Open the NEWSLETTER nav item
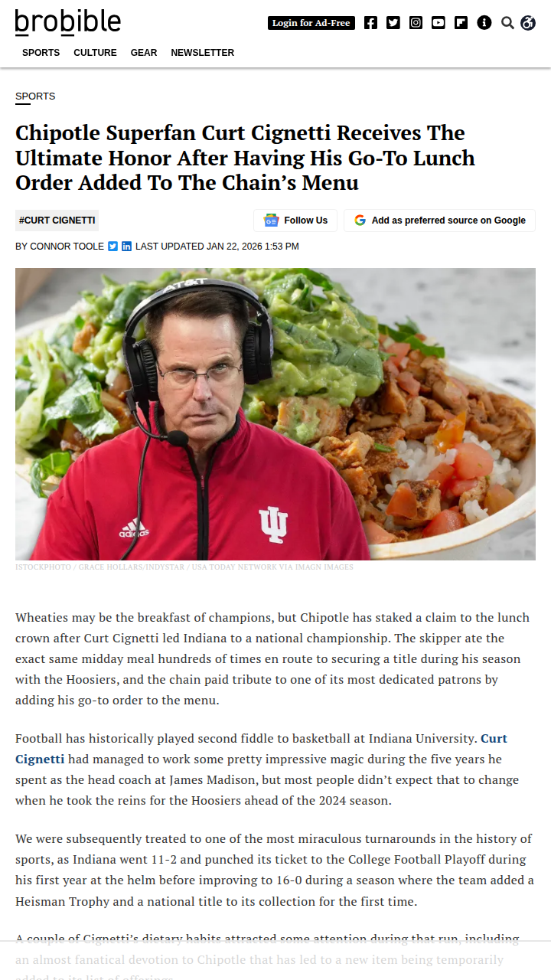The image size is (551, 980). point(203,53)
